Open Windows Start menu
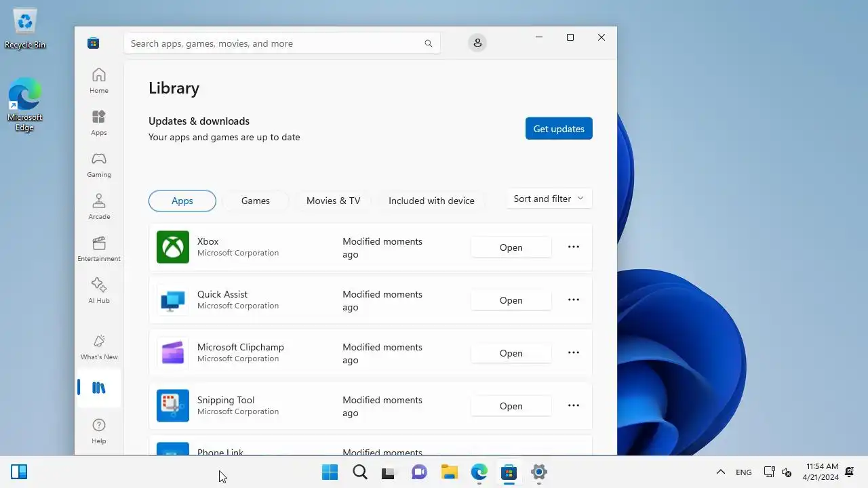The height and width of the screenshot is (488, 868). tap(330, 472)
